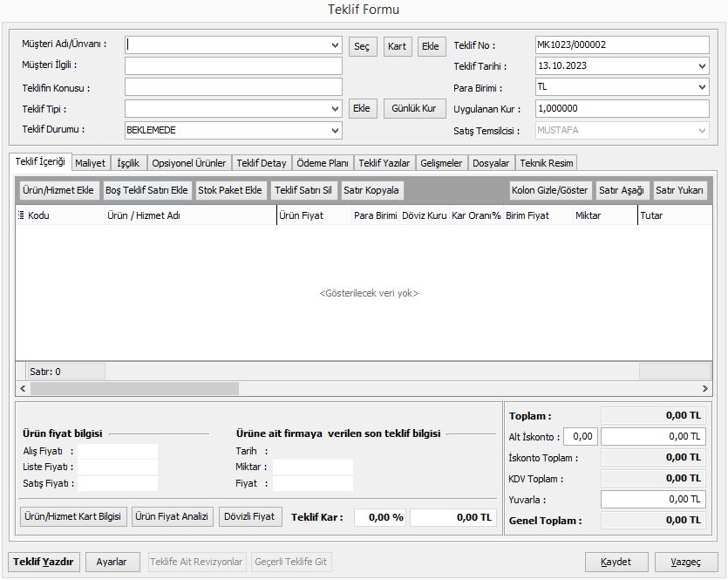Open the Para Birimi currency dropdown
The width and height of the screenshot is (728, 580).
[x=703, y=87]
